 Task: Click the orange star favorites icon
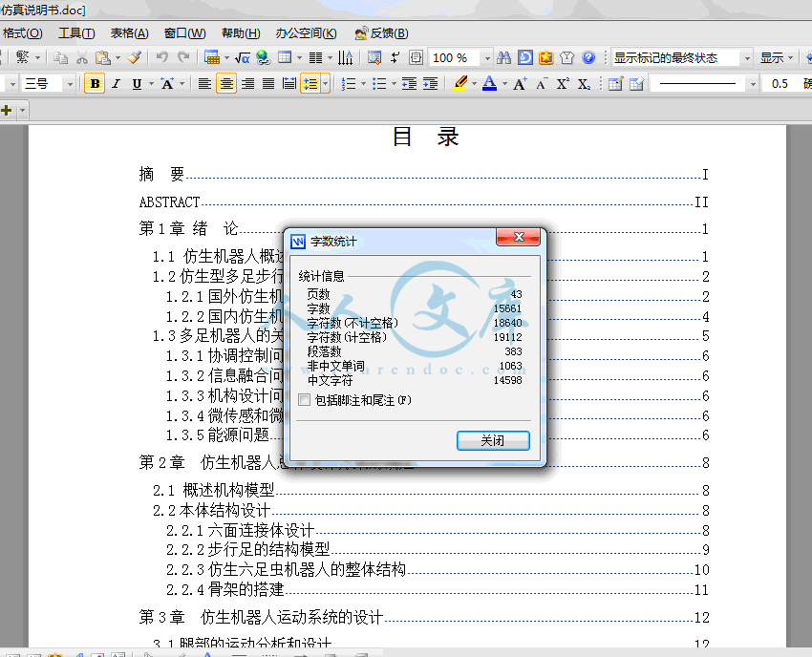pos(545,57)
